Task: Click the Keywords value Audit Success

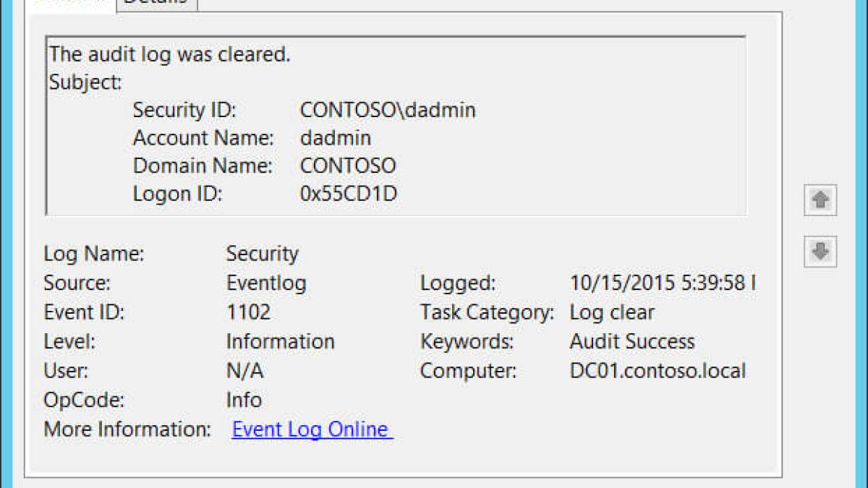Action: click(x=631, y=341)
